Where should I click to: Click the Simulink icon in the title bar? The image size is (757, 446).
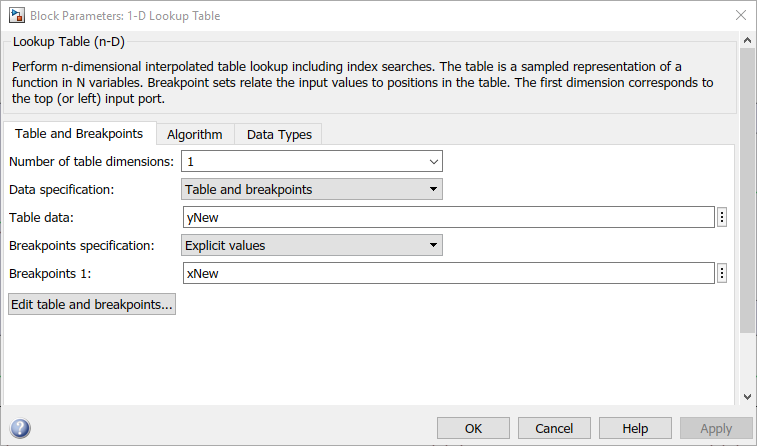click(x=15, y=16)
